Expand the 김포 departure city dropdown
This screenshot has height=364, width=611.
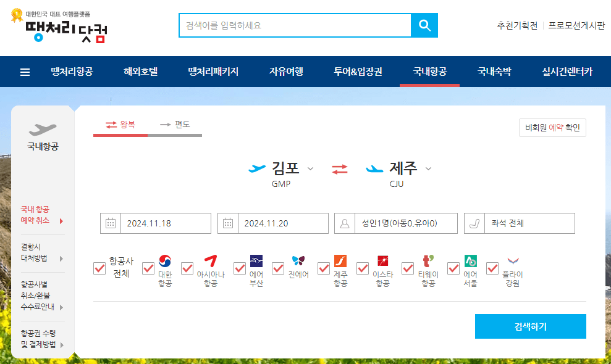[311, 168]
